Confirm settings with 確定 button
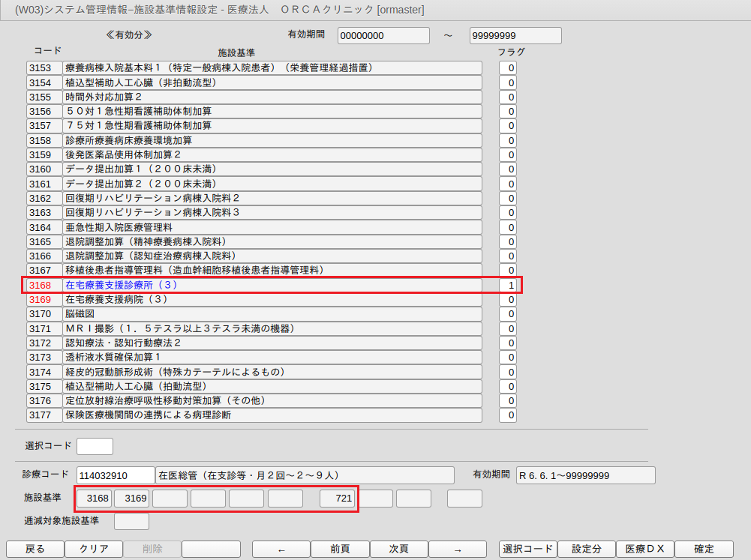This screenshot has height=560, width=751. [x=704, y=549]
